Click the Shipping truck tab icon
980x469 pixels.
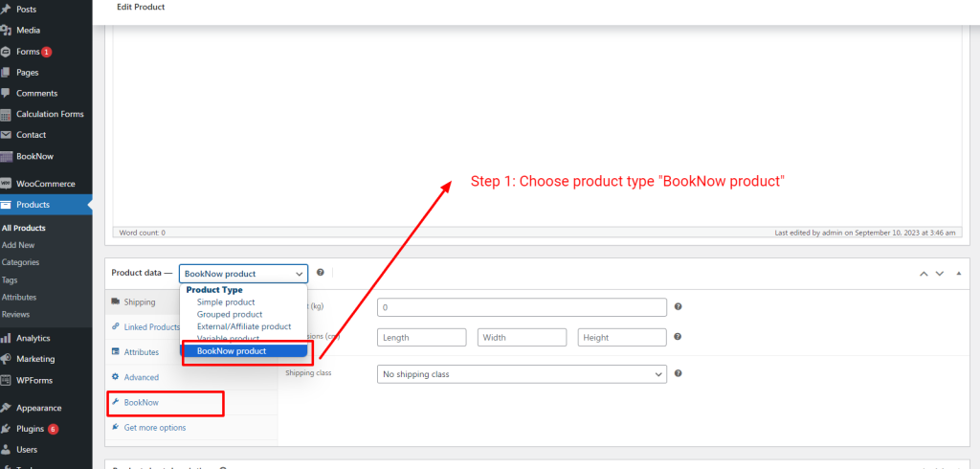[x=115, y=301]
